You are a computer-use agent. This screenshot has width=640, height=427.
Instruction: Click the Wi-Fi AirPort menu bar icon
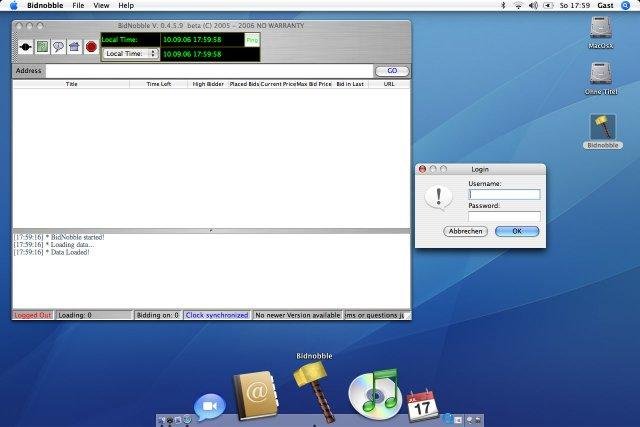point(518,5)
